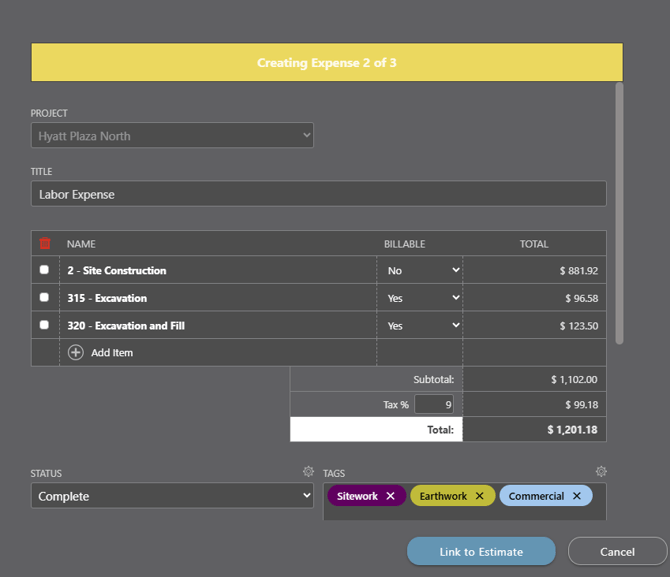
Task: Select the Sitework tag label
Action: pyautogui.click(x=357, y=496)
